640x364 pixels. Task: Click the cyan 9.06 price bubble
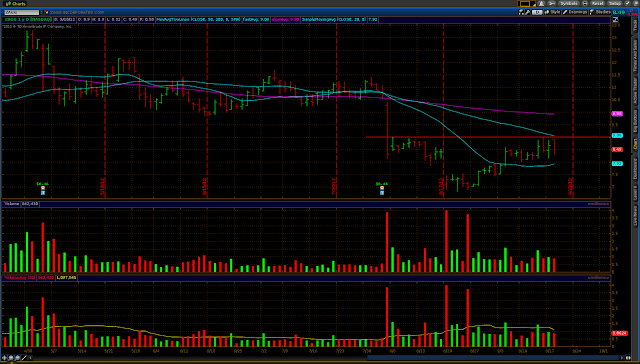point(617,135)
